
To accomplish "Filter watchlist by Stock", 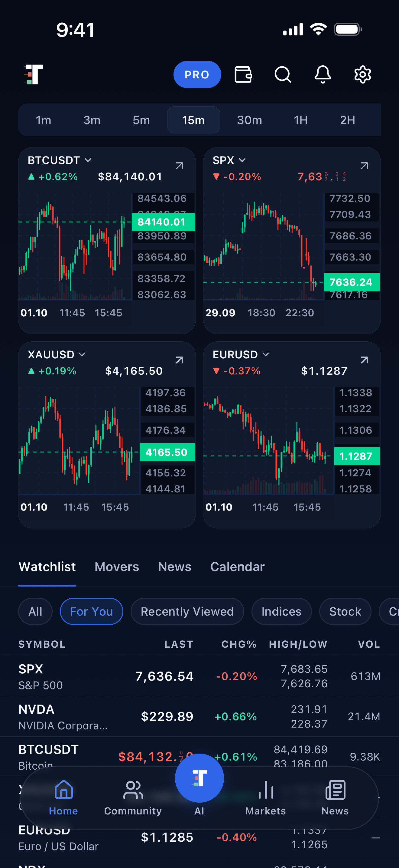I will click(345, 611).
